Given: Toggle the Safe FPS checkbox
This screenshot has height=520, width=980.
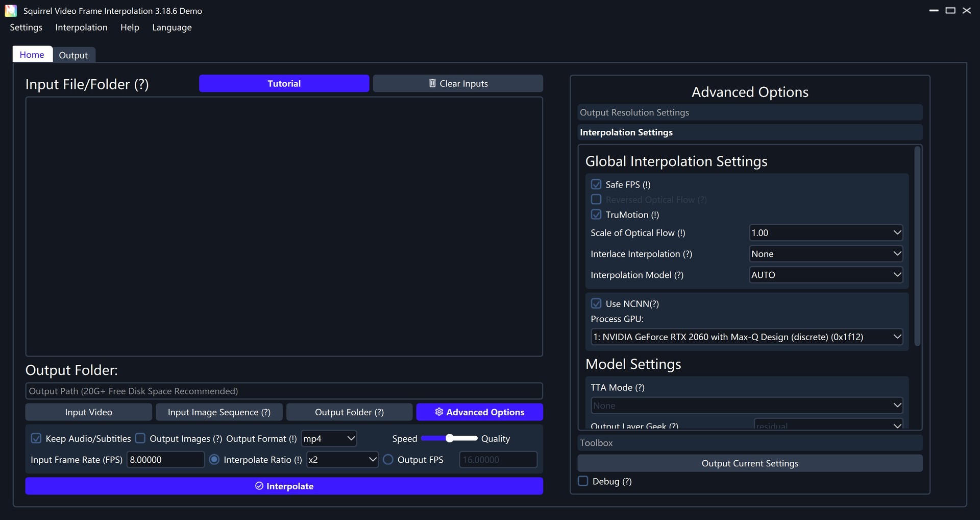Looking at the screenshot, I should [596, 184].
